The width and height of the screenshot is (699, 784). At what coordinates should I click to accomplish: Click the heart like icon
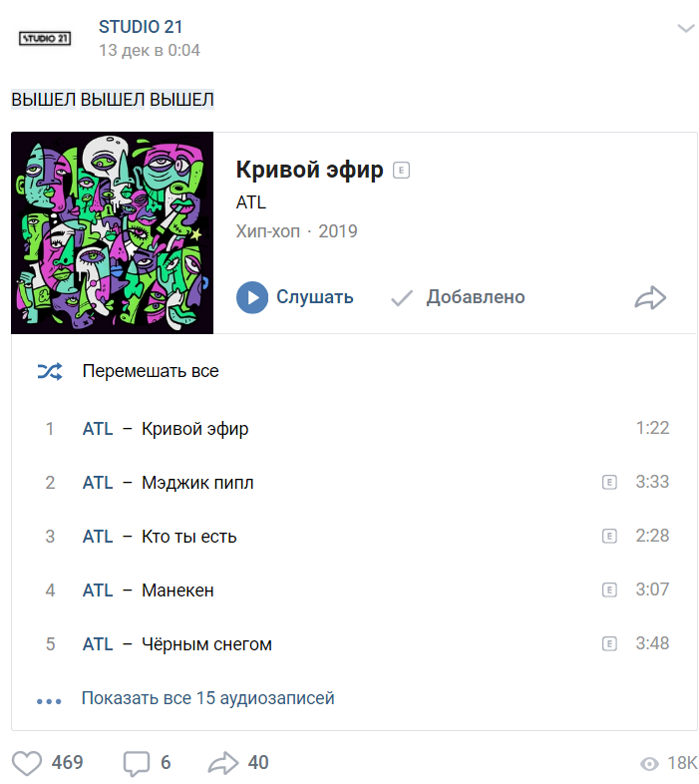(x=27, y=763)
